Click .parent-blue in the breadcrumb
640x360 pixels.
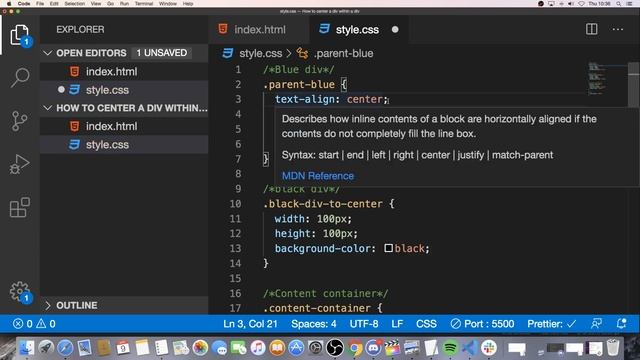(x=343, y=53)
